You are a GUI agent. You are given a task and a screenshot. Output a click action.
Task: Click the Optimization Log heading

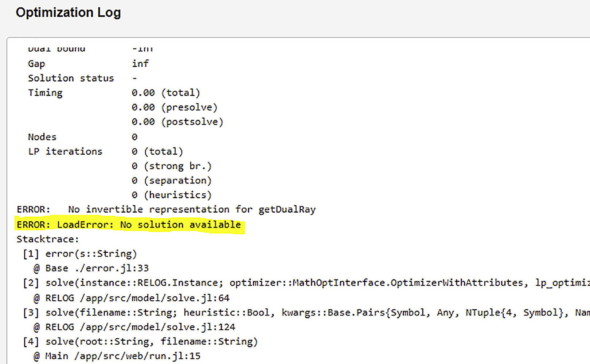(68, 13)
